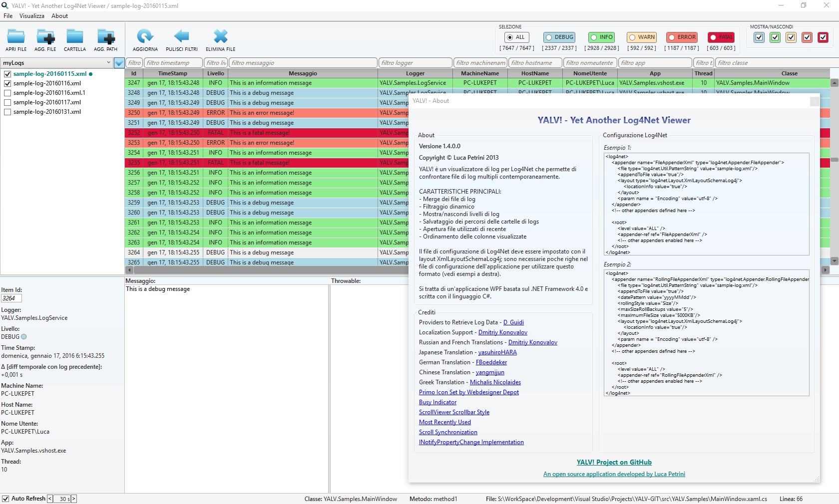Click the Apri File folder icon
839x504 pixels.
pos(16,36)
